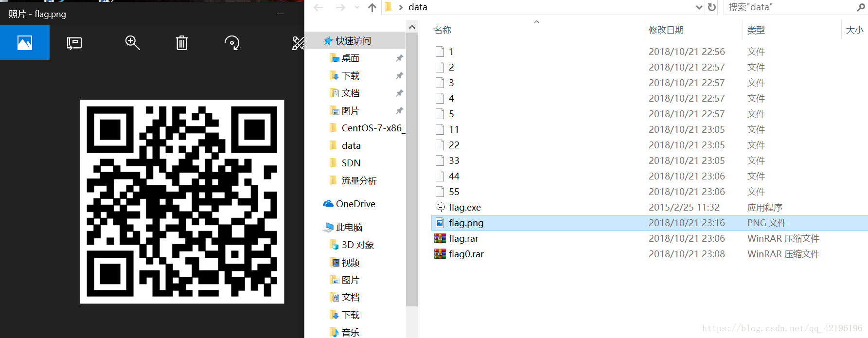The height and width of the screenshot is (338, 868).
Task: Expand the address bar history dropdown
Action: (699, 7)
